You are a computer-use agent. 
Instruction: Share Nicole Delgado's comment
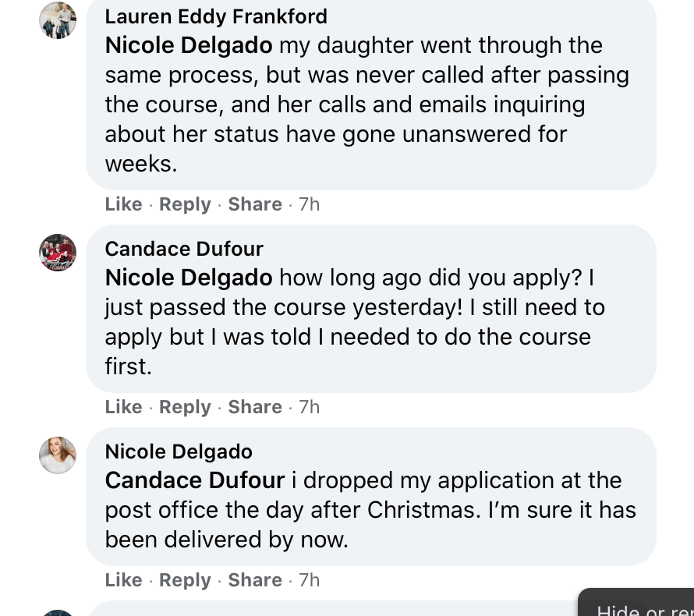[255, 580]
